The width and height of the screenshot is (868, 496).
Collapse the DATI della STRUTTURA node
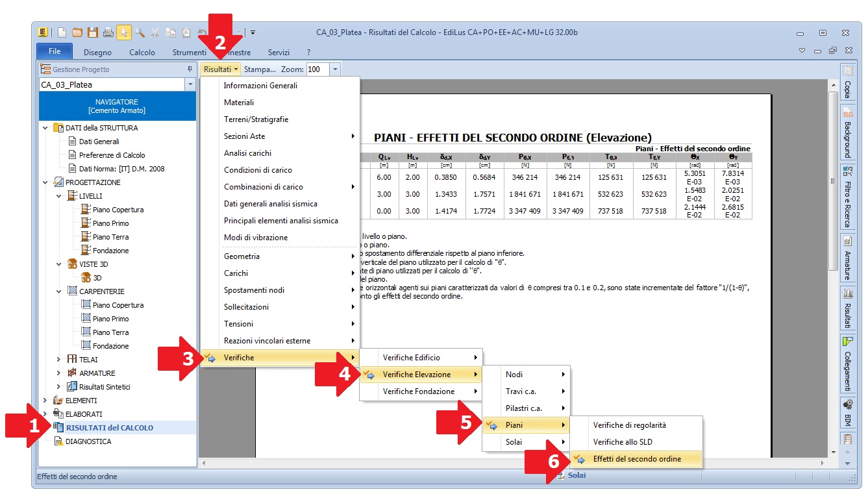pos(45,128)
